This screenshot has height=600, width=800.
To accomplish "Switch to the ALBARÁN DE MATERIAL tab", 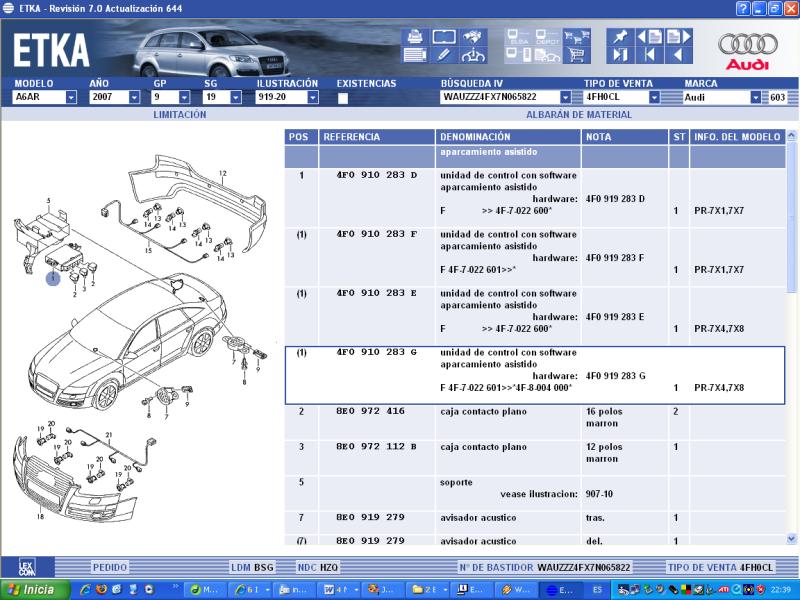I will pos(579,115).
